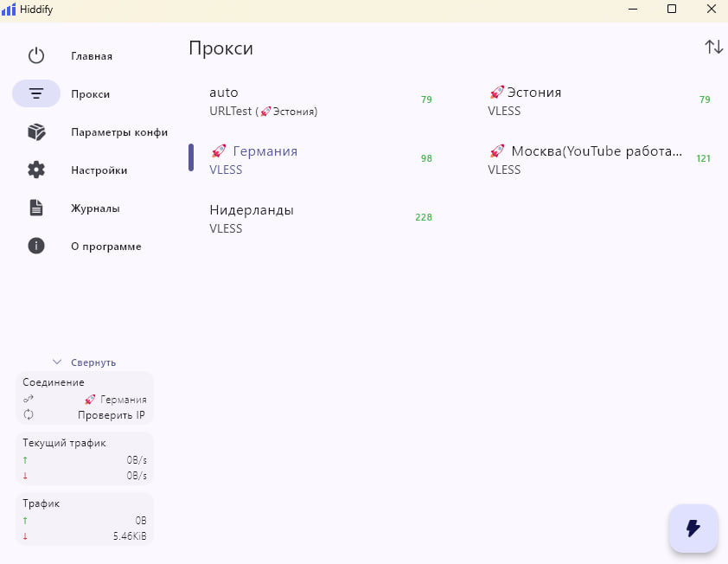The width and height of the screenshot is (728, 564).
Task: Click the Свернуть label
Action: [93, 362]
